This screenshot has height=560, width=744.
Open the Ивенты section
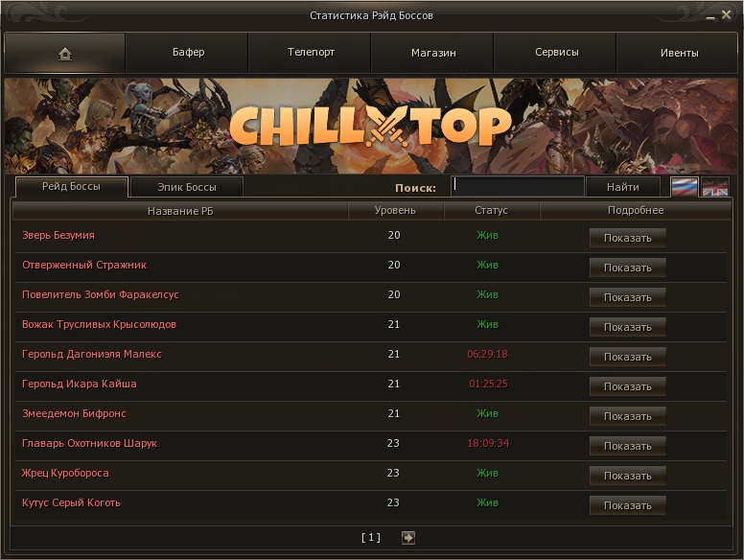click(x=679, y=53)
